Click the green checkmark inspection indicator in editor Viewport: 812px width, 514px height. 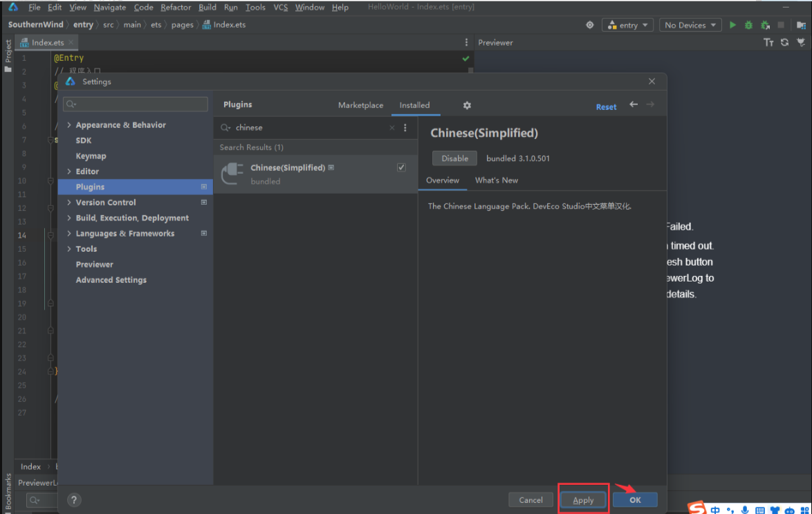coord(465,59)
